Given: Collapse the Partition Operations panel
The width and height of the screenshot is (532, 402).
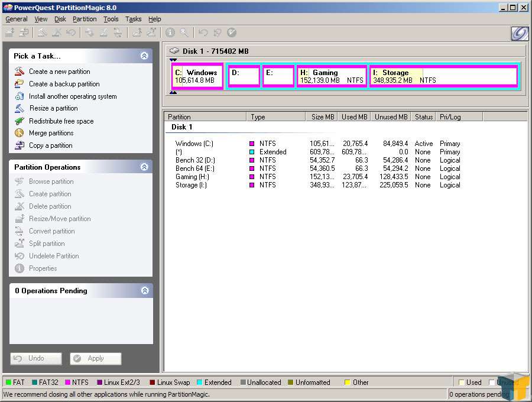Looking at the screenshot, I should [x=144, y=167].
